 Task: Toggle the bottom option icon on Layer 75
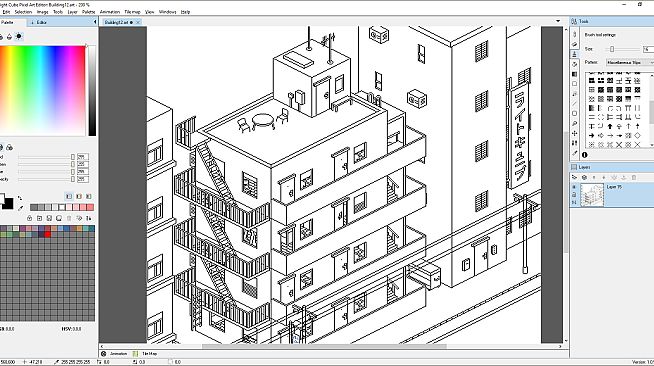point(574,202)
